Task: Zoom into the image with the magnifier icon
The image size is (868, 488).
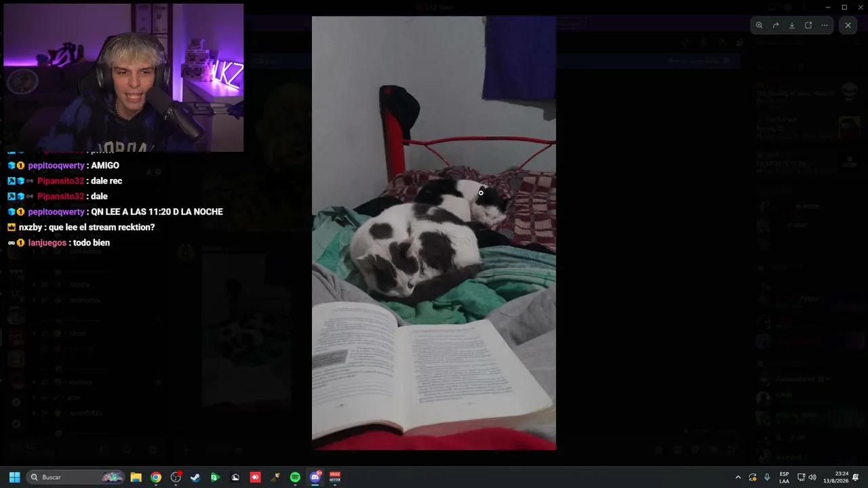Action: [x=759, y=26]
